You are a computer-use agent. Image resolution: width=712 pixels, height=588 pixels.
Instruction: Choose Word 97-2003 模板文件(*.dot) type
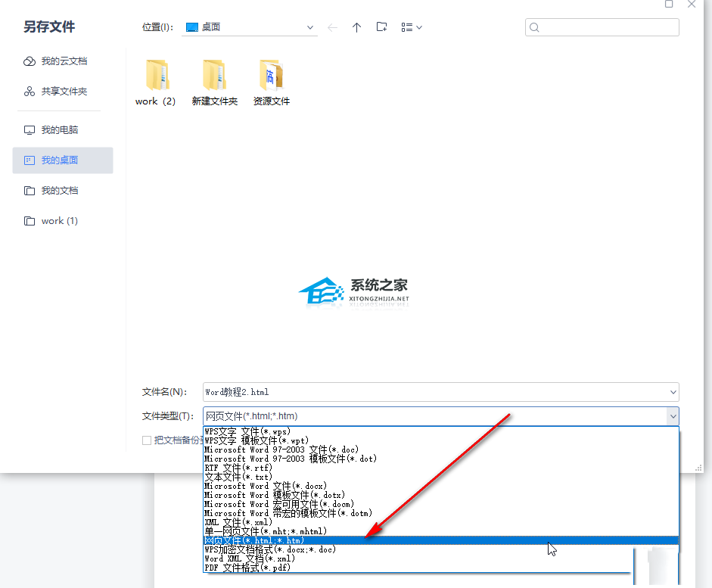click(441, 459)
